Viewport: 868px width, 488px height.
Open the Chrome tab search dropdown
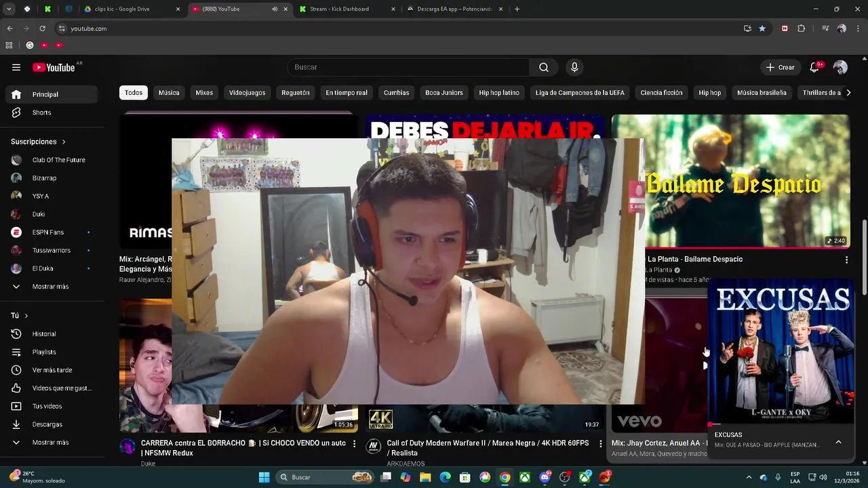9,9
